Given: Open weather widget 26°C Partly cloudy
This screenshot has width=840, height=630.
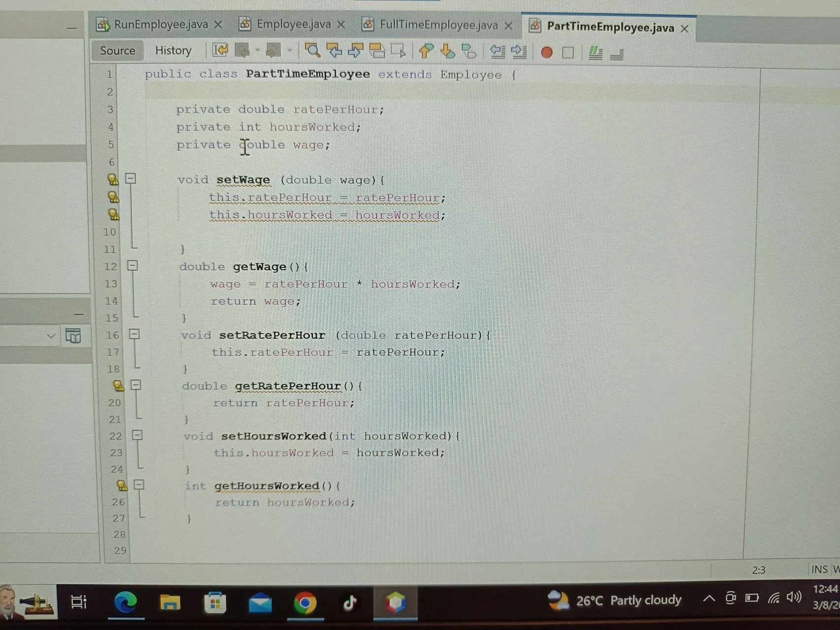Looking at the screenshot, I should 615,600.
